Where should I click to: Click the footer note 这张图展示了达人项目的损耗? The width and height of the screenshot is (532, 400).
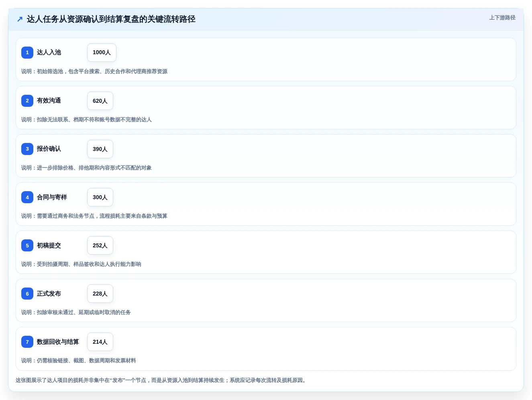(161, 380)
